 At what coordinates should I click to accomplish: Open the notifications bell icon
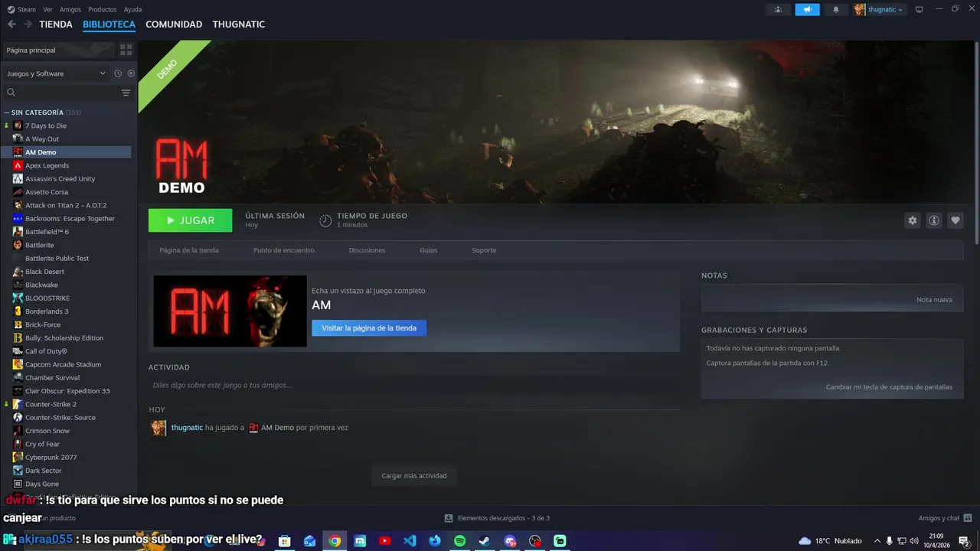click(836, 9)
